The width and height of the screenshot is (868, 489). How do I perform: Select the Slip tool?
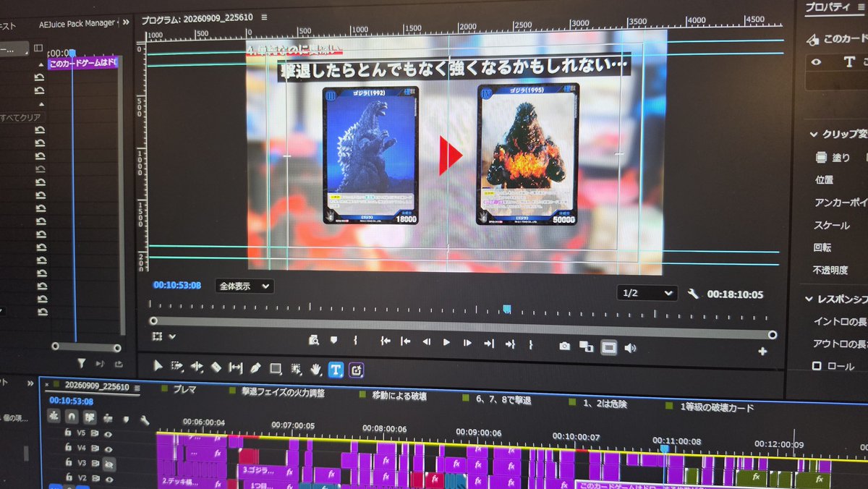(236, 367)
